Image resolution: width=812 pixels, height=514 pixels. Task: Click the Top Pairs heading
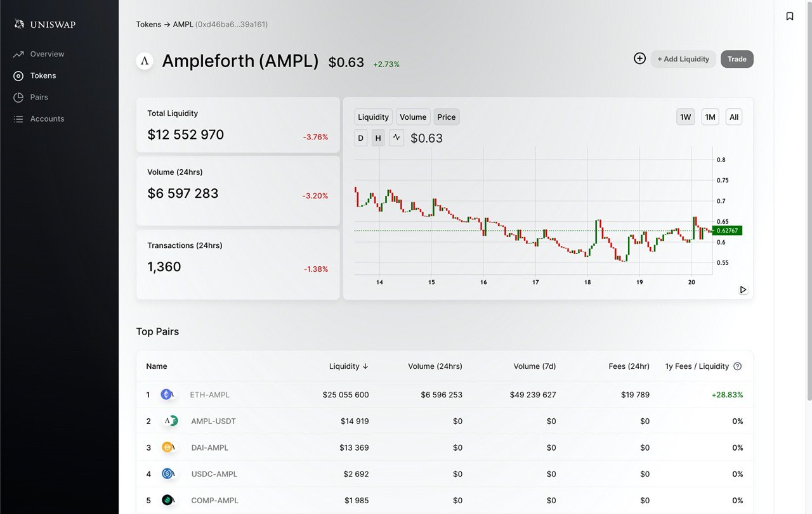(x=157, y=331)
